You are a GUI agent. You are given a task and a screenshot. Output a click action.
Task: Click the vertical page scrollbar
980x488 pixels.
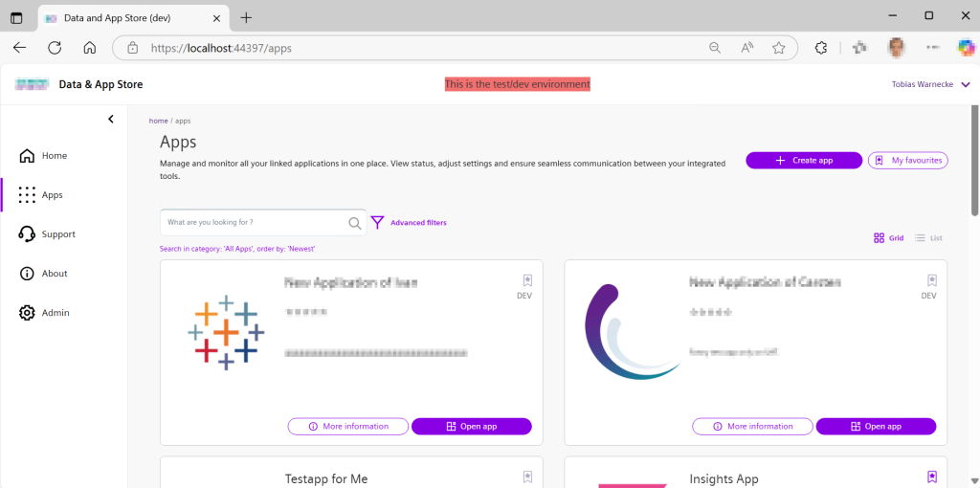(x=974, y=163)
